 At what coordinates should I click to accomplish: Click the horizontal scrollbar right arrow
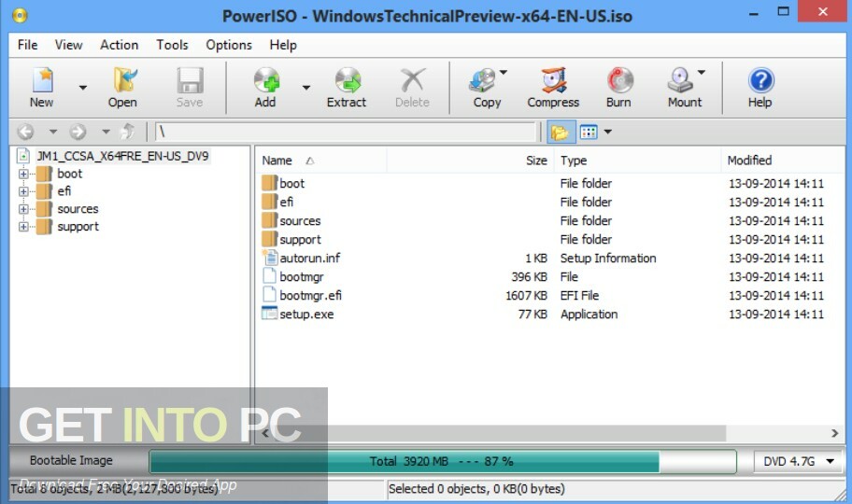[834, 433]
